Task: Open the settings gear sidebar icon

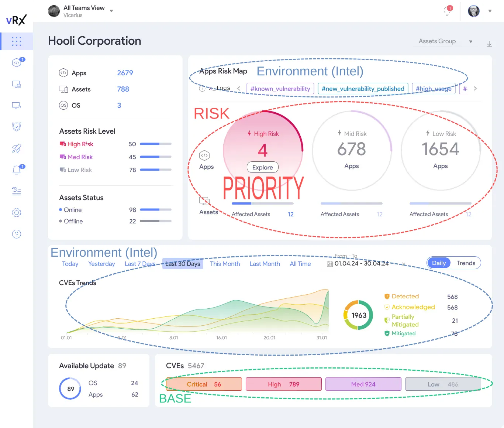Action: (x=17, y=212)
